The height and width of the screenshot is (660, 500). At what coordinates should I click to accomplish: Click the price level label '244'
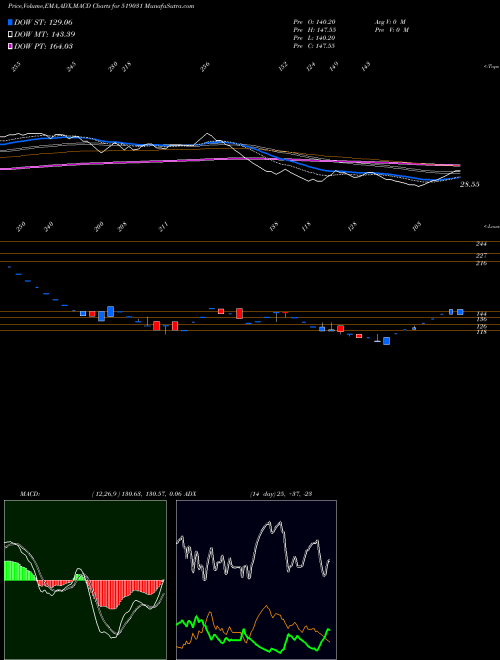pyautogui.click(x=481, y=244)
